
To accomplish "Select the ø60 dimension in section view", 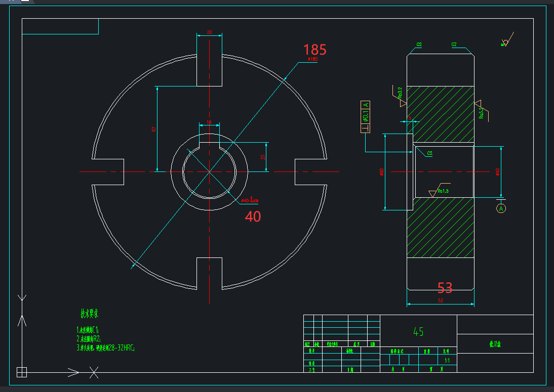I will click(x=382, y=172).
